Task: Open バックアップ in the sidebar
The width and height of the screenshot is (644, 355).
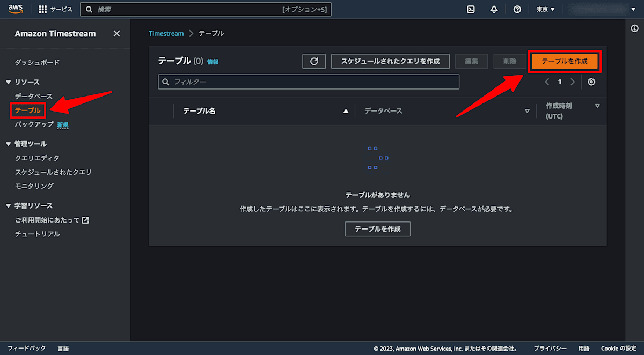Action: (x=34, y=124)
